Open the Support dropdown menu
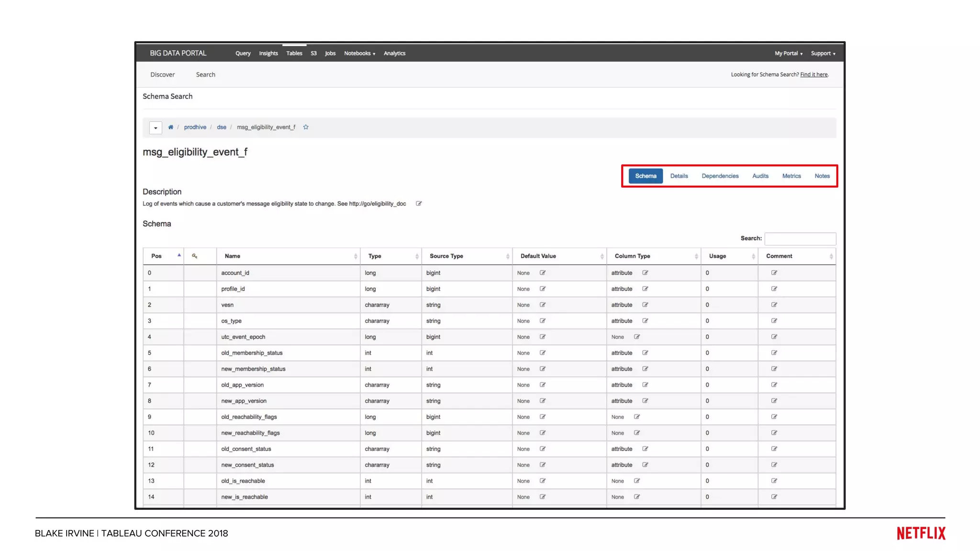The image size is (980, 551). pyautogui.click(x=823, y=54)
